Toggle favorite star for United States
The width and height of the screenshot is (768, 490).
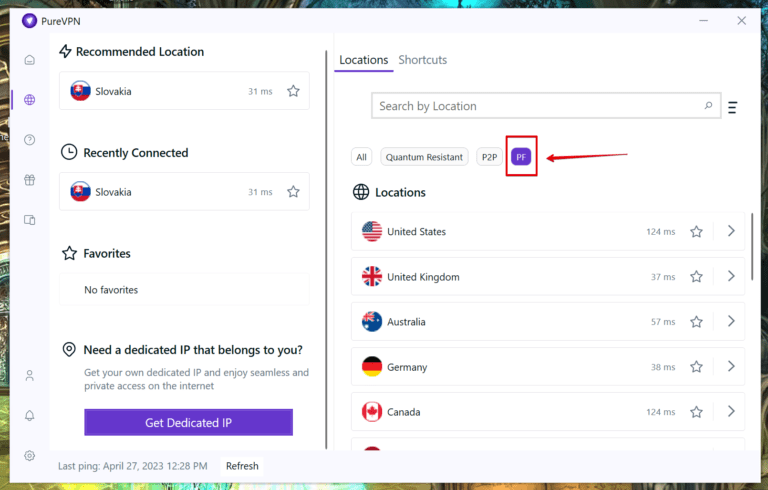696,231
